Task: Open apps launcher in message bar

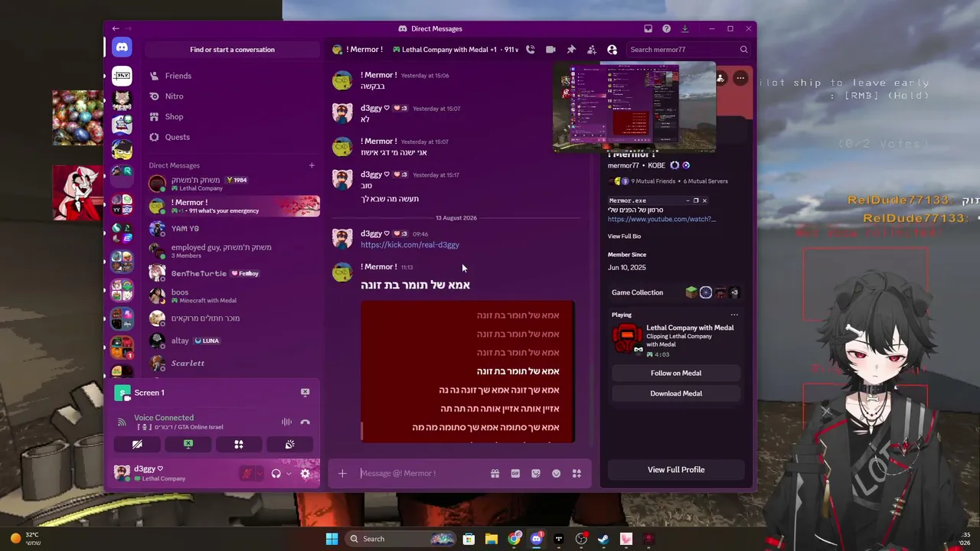Action: coord(577,474)
